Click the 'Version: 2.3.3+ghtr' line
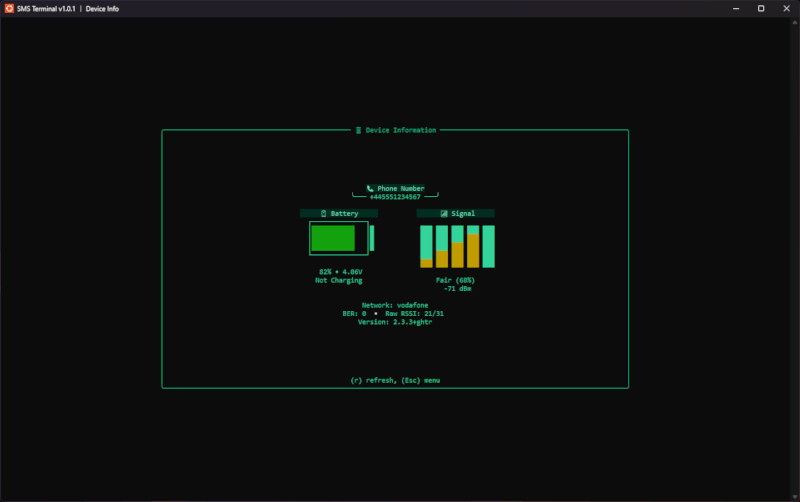Image resolution: width=800 pixels, height=502 pixels. point(395,322)
